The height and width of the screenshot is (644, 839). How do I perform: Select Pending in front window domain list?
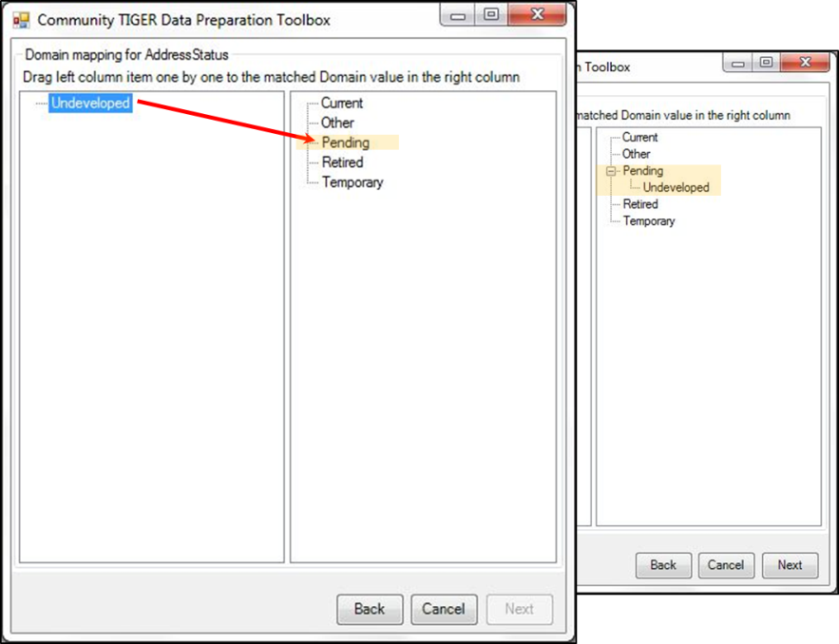coord(346,142)
